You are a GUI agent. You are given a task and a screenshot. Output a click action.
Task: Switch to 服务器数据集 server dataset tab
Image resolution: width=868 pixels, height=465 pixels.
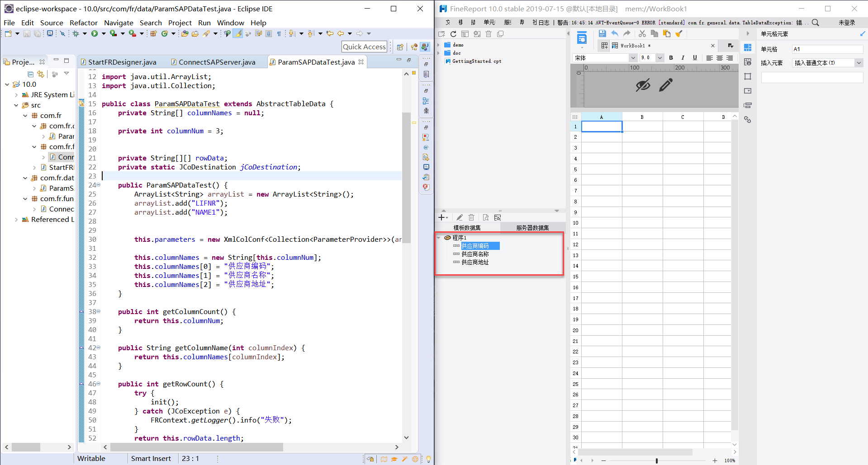[532, 228]
